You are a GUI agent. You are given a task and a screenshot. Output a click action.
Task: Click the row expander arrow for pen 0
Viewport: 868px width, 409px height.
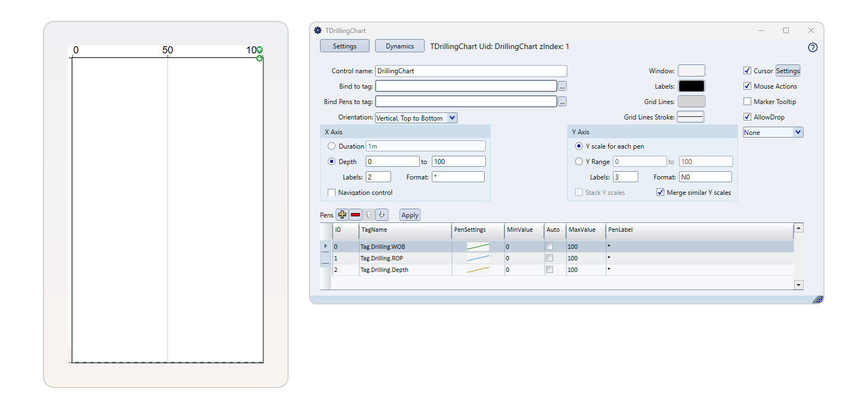pos(325,246)
